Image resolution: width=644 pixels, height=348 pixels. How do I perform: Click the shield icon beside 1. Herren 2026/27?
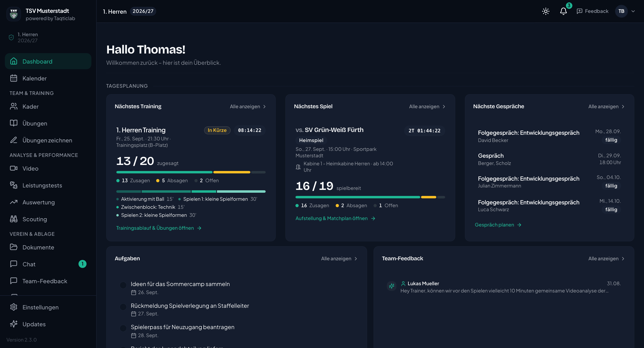tap(11, 37)
